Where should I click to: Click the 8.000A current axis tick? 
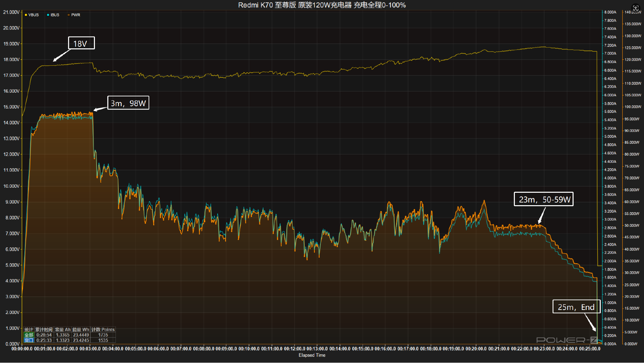610,12
